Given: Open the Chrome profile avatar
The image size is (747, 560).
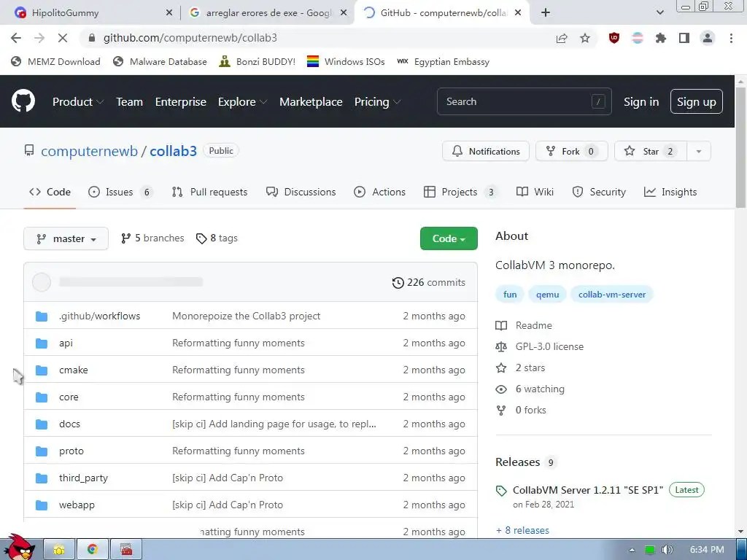Looking at the screenshot, I should click(708, 38).
